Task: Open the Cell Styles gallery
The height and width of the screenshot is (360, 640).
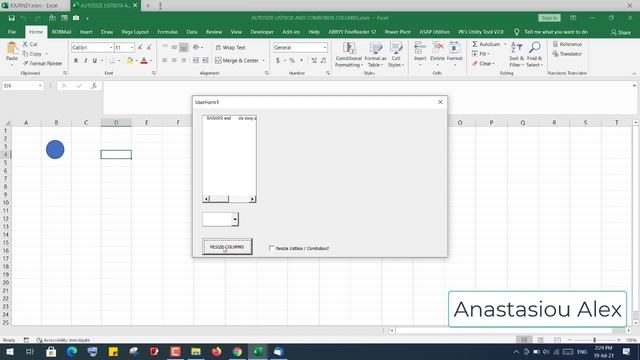Action: point(396,55)
